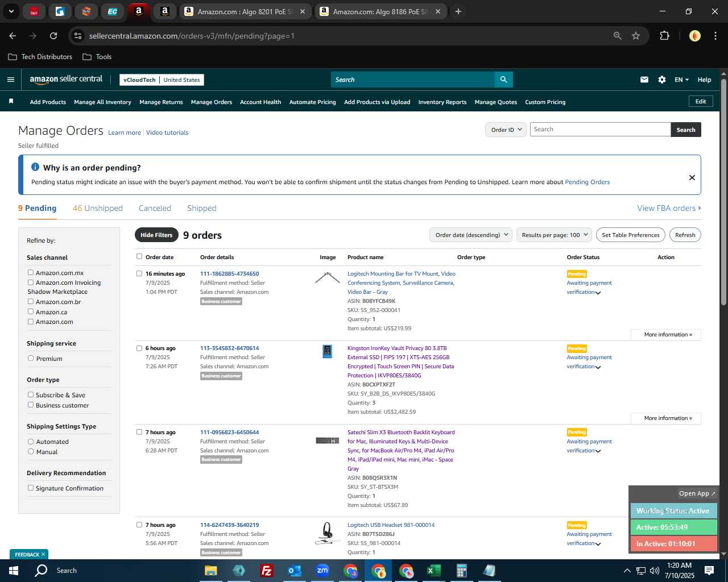Check the Signature Confirmation filter
728x582 pixels.
click(31, 488)
